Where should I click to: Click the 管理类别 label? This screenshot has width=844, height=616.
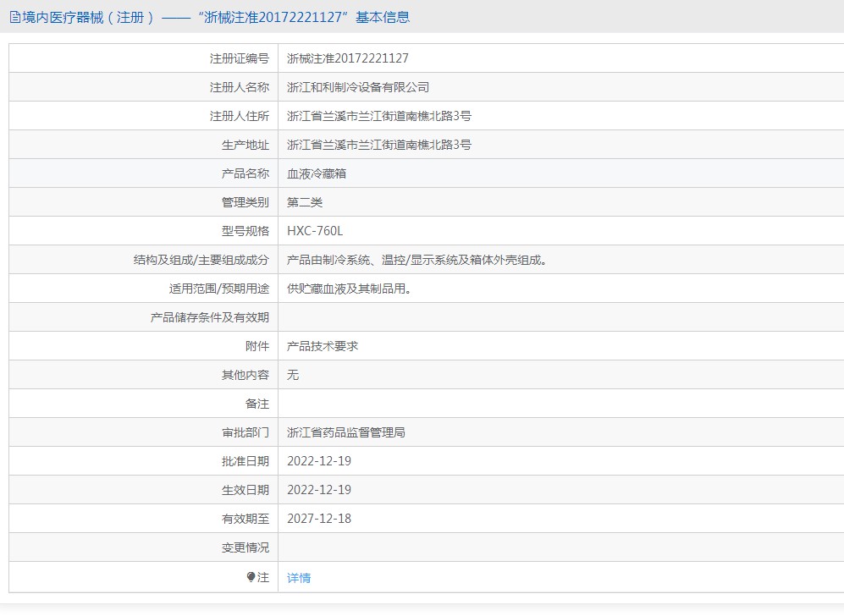(245, 202)
